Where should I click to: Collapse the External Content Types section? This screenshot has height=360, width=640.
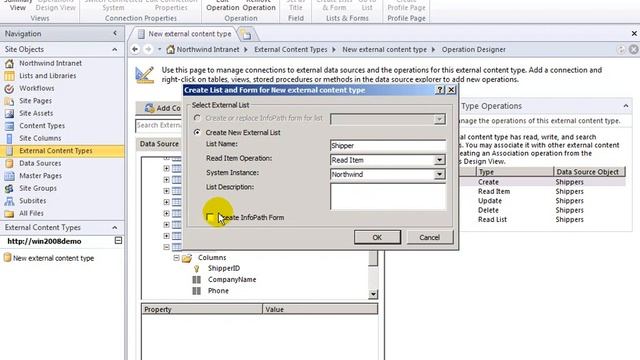click(x=115, y=227)
